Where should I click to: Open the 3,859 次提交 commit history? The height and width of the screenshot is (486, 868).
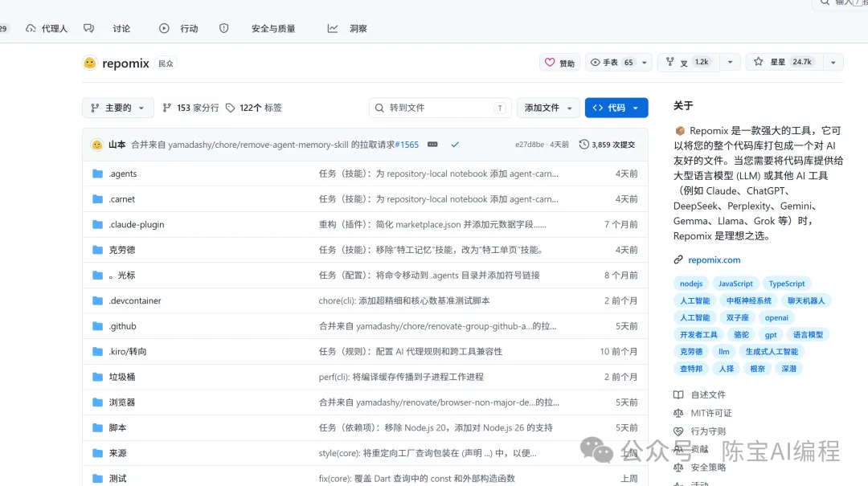(x=608, y=145)
